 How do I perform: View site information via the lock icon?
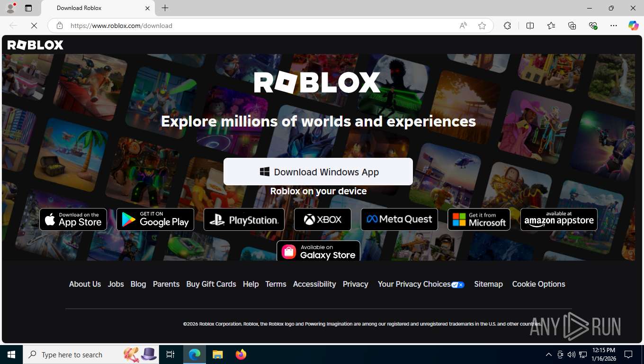(59, 26)
